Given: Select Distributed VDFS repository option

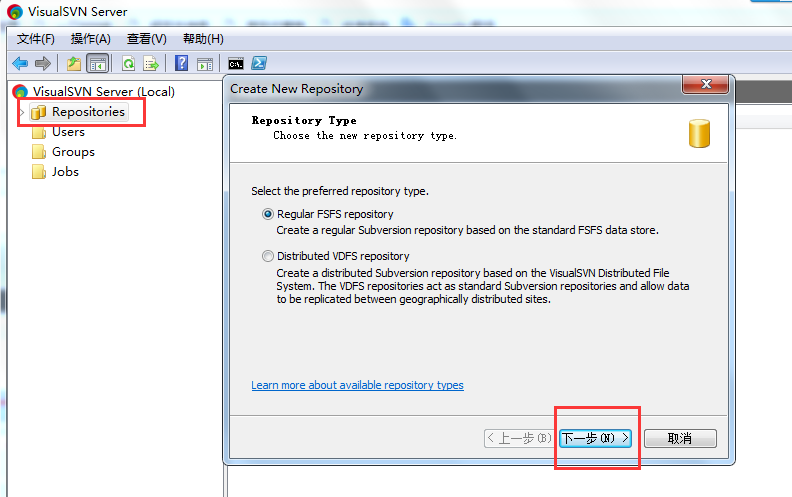Looking at the screenshot, I should (x=268, y=256).
